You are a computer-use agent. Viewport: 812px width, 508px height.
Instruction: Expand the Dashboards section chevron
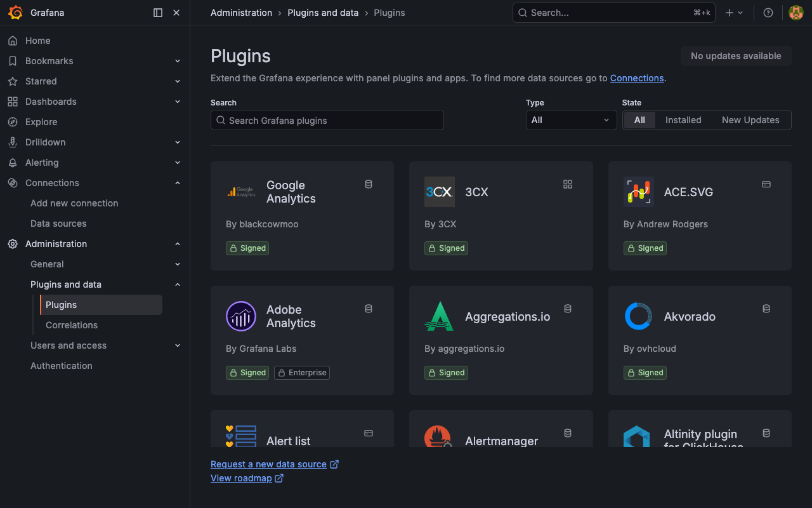point(178,102)
